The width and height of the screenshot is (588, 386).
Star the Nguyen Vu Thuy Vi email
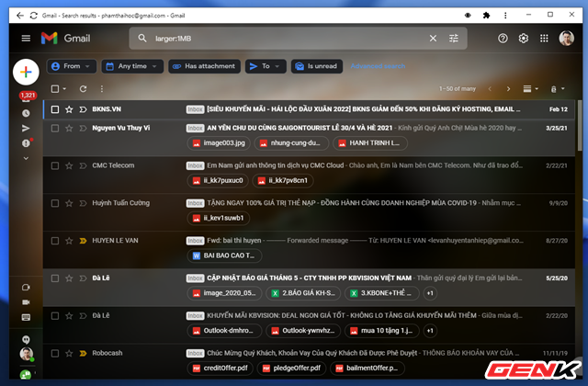pyautogui.click(x=69, y=129)
